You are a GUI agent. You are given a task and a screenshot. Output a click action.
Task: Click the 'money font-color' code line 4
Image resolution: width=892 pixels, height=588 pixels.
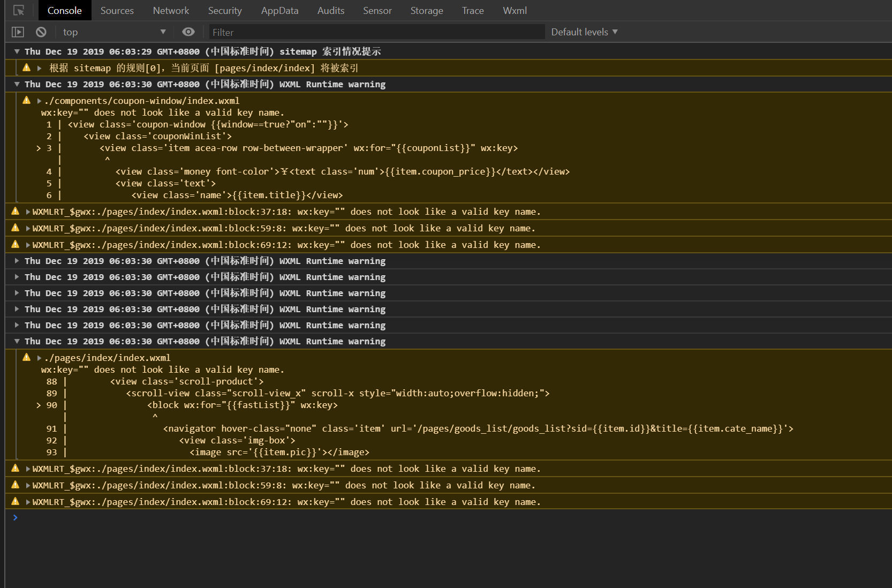click(343, 171)
